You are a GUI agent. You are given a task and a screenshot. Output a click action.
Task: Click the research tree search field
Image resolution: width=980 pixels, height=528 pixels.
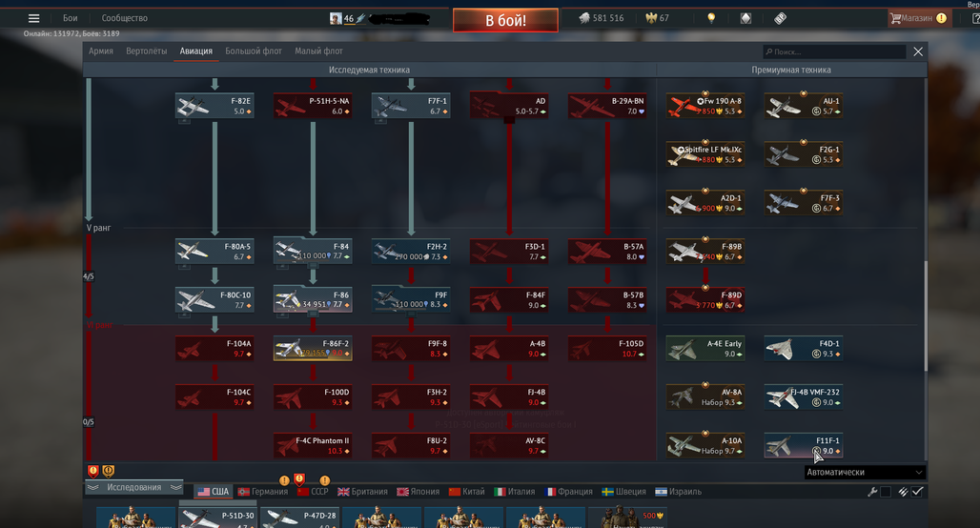click(834, 51)
